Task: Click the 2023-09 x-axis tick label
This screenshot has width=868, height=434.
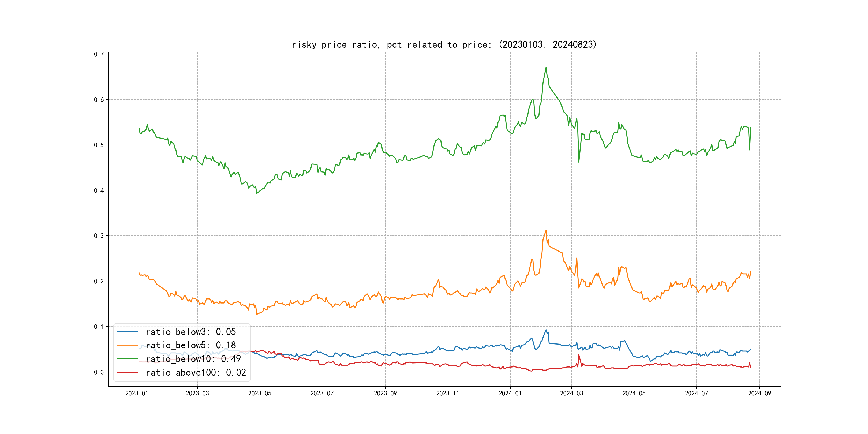Action: [385, 394]
